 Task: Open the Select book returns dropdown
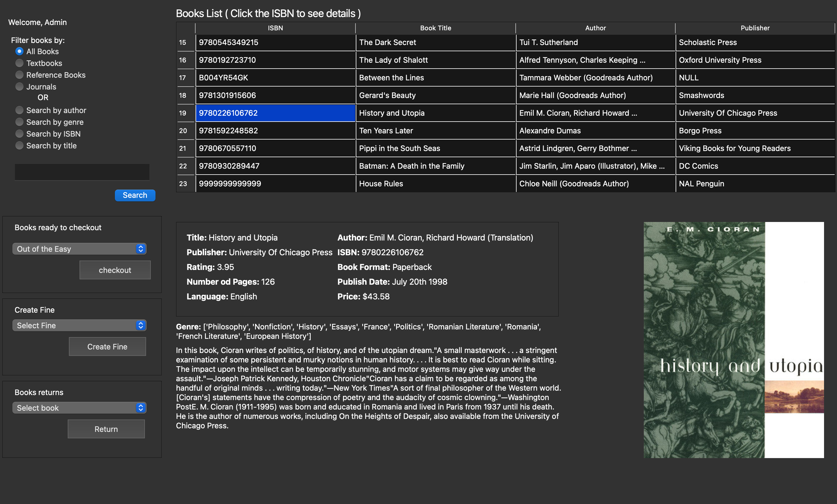click(79, 408)
